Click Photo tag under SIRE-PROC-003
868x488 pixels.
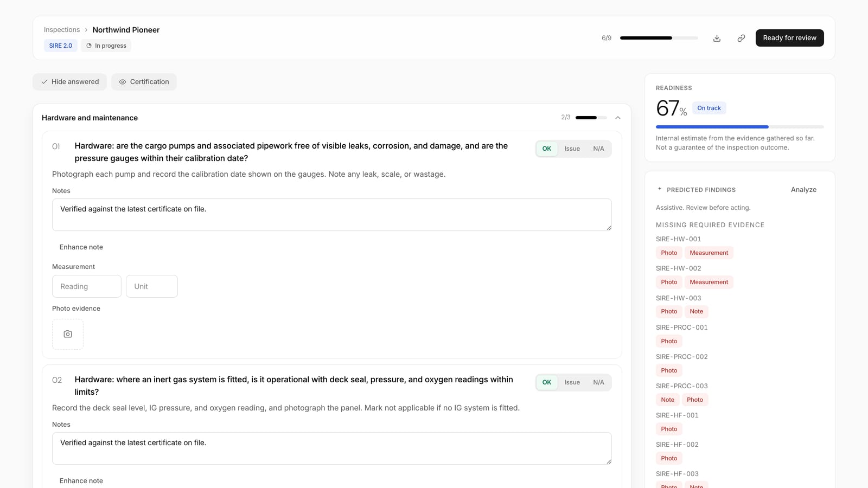[x=695, y=400]
